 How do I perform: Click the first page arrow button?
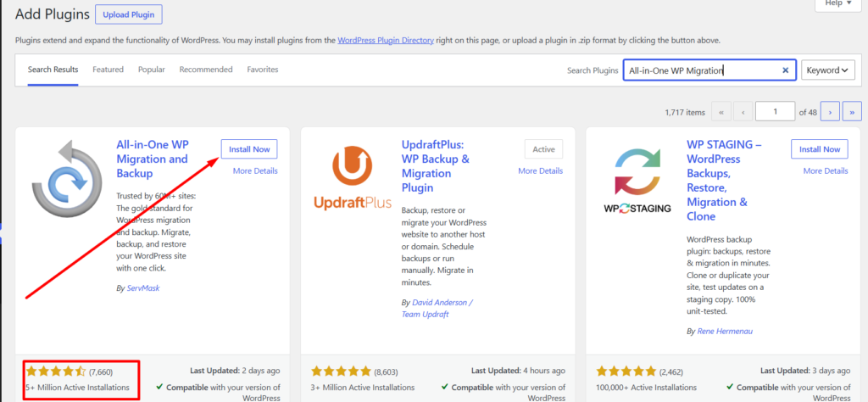(721, 112)
